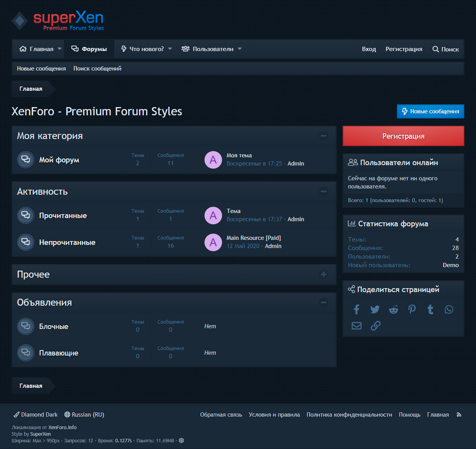Click the Обратная связь footer link

pyautogui.click(x=221, y=415)
